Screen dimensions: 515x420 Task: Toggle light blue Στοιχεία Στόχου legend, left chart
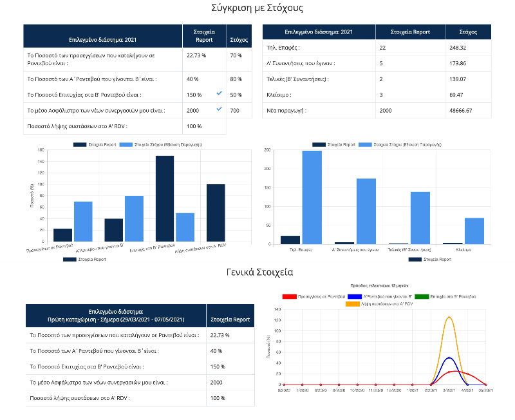(162, 144)
